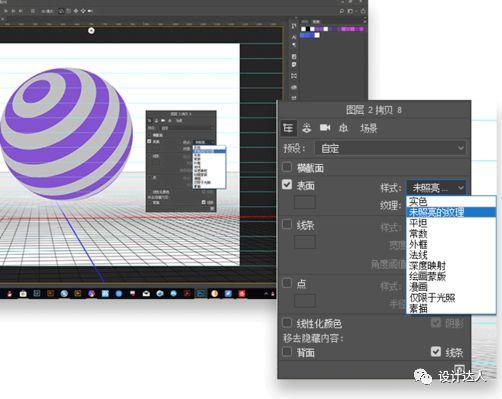Click the line color swatch under 线条
This screenshot has height=399, width=502.
305,242
